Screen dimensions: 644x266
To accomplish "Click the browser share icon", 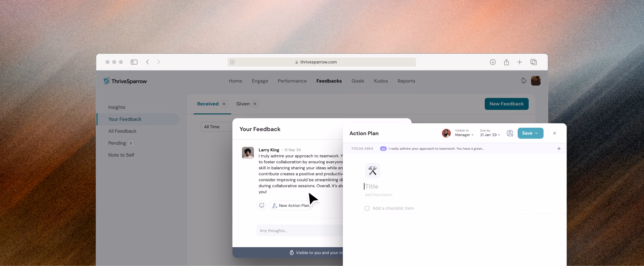I will tap(506, 62).
